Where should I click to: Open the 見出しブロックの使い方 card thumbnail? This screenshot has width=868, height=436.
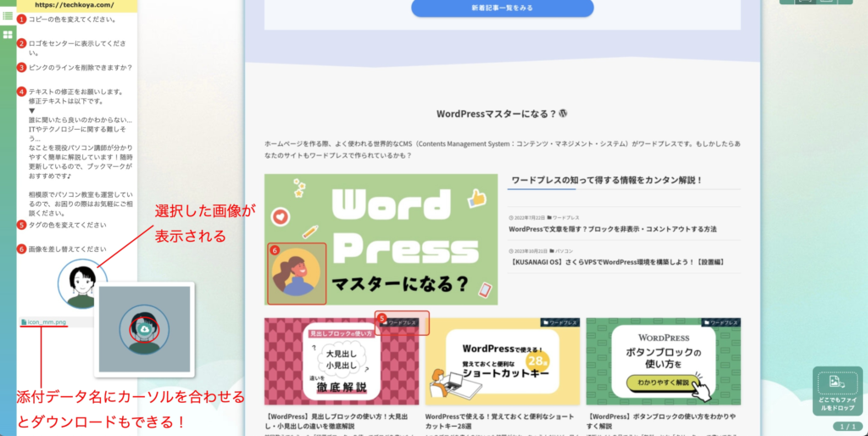(x=342, y=361)
